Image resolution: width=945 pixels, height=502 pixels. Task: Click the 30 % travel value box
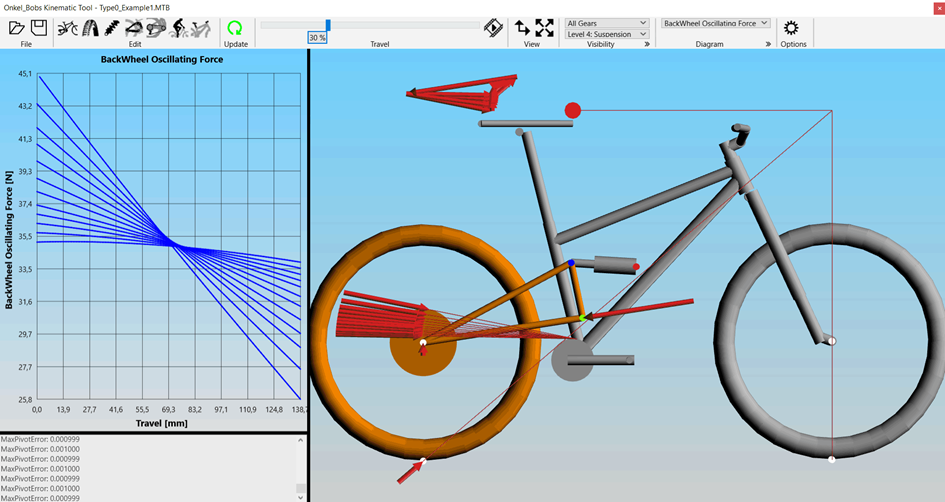click(317, 37)
